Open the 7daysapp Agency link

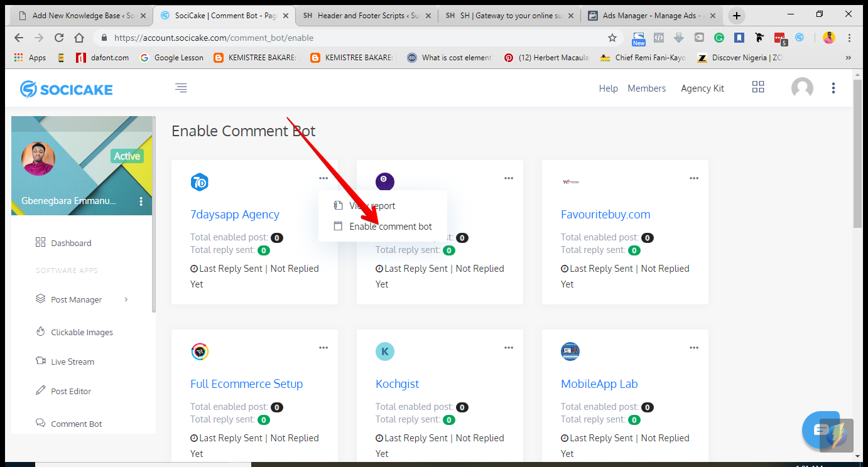pyautogui.click(x=235, y=214)
